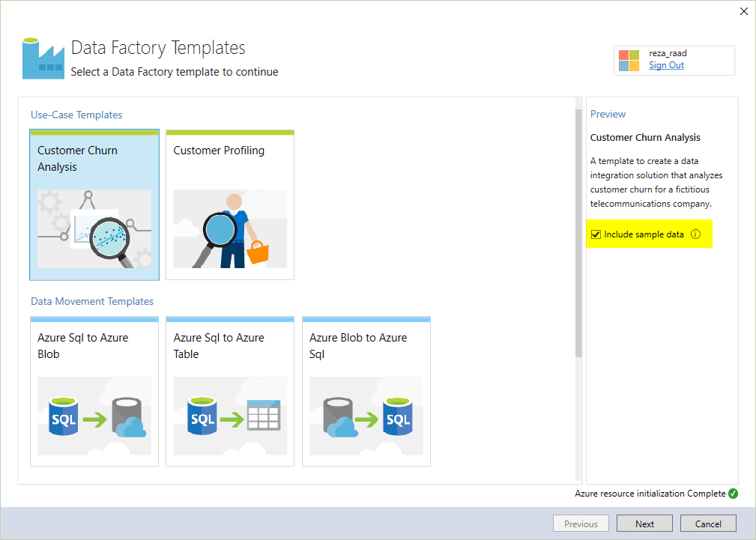
Task: Select the Blob-to-SQL icon graphic
Action: pyautogui.click(x=366, y=416)
